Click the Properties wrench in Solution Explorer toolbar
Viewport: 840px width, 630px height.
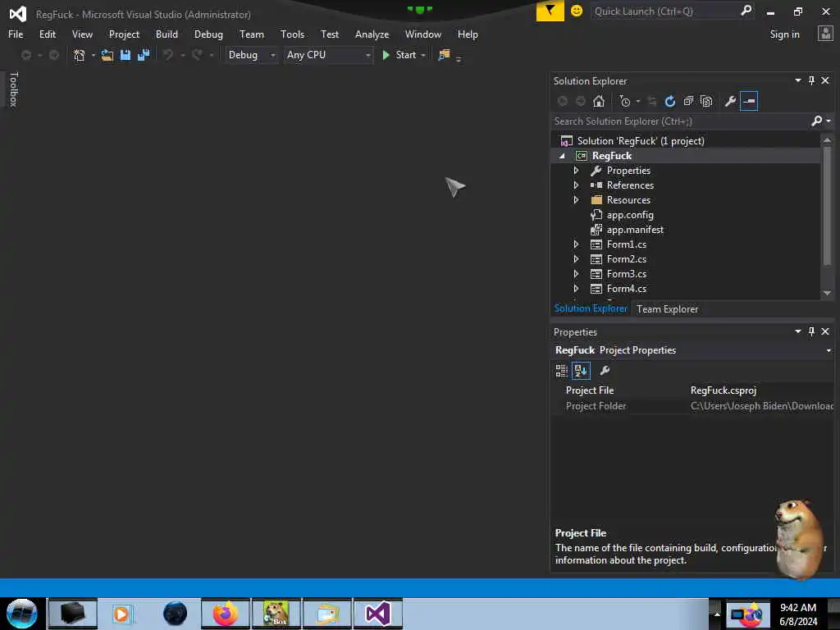[730, 101]
